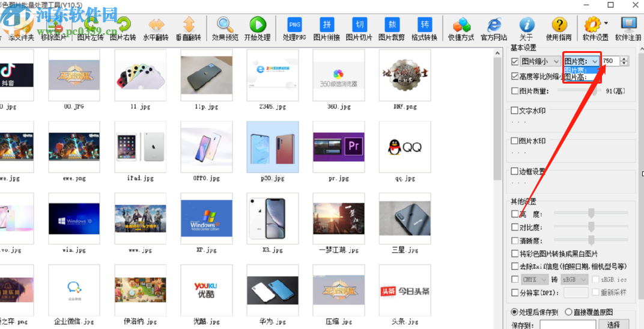Enable the 清晰度 sharpness checkbox

tap(515, 240)
